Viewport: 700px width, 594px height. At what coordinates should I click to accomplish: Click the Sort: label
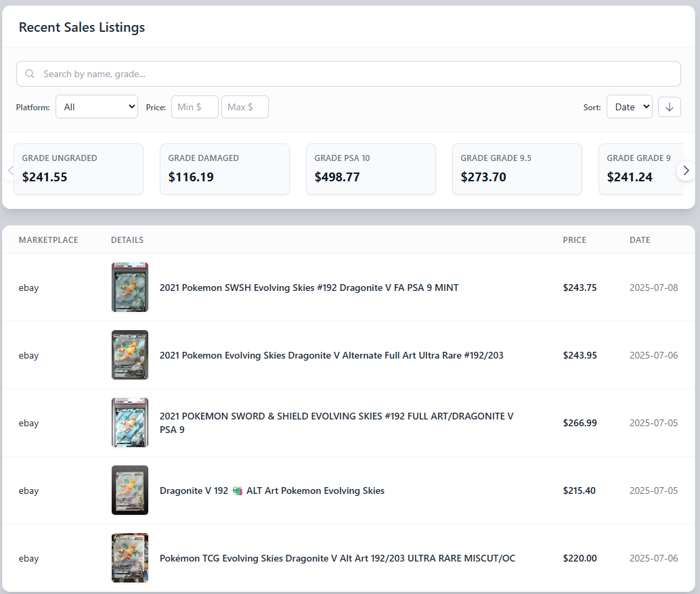coord(592,108)
